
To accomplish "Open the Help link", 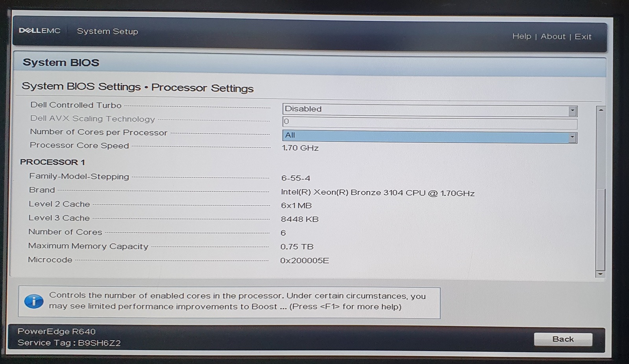I will (522, 36).
